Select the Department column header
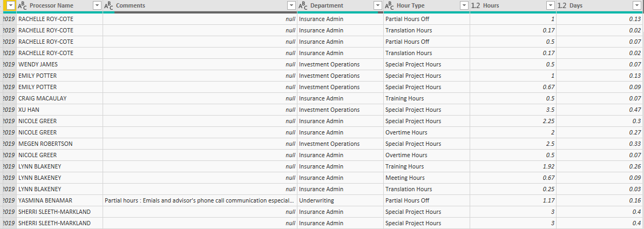Image resolution: width=644 pixels, height=229 pixels. pyautogui.click(x=340, y=6)
